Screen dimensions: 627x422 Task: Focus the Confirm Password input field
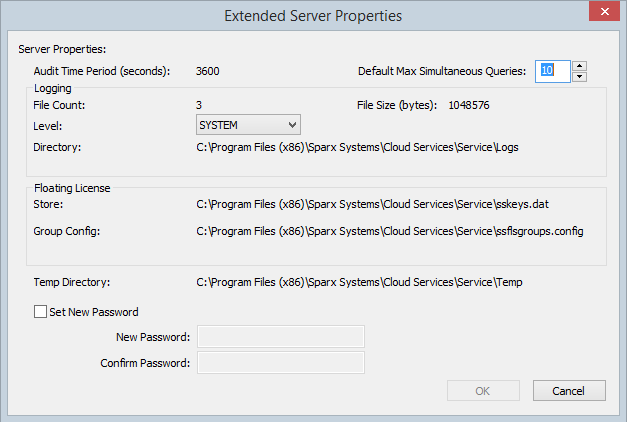281,362
